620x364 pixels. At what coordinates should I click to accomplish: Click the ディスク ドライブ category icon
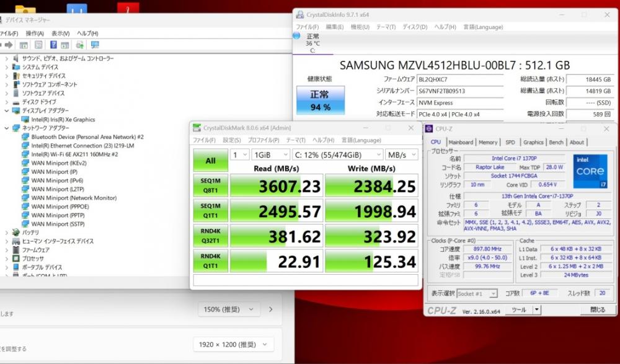tap(16, 102)
